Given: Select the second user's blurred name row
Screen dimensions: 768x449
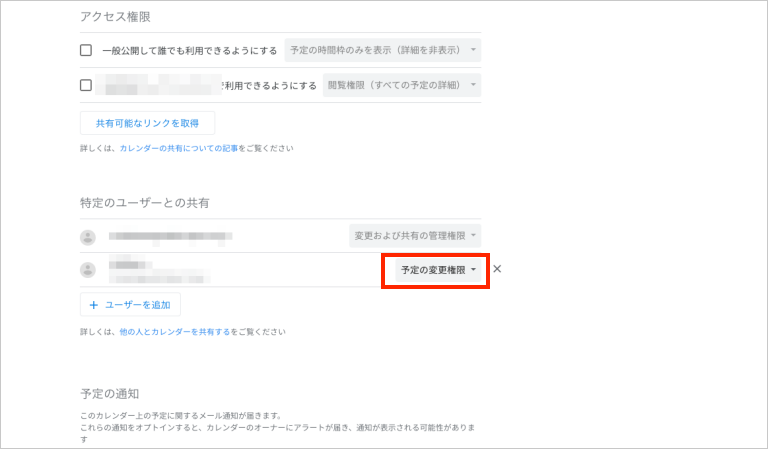Looking at the screenshot, I should click(158, 270).
